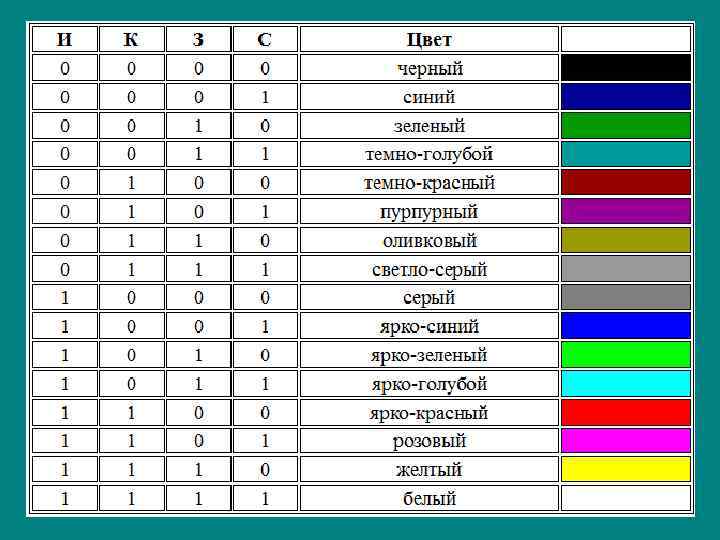Click the темно-красный label
Screen dimensions: 720x540
click(429, 183)
